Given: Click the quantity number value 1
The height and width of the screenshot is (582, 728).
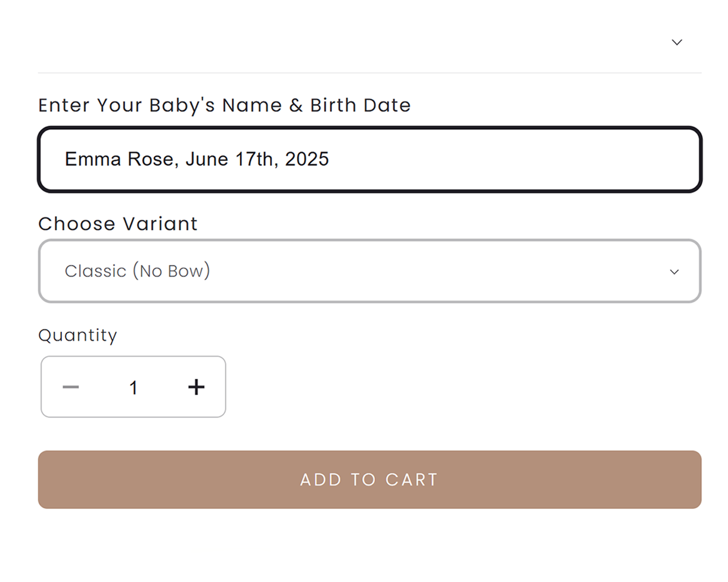Looking at the screenshot, I should click(133, 388).
